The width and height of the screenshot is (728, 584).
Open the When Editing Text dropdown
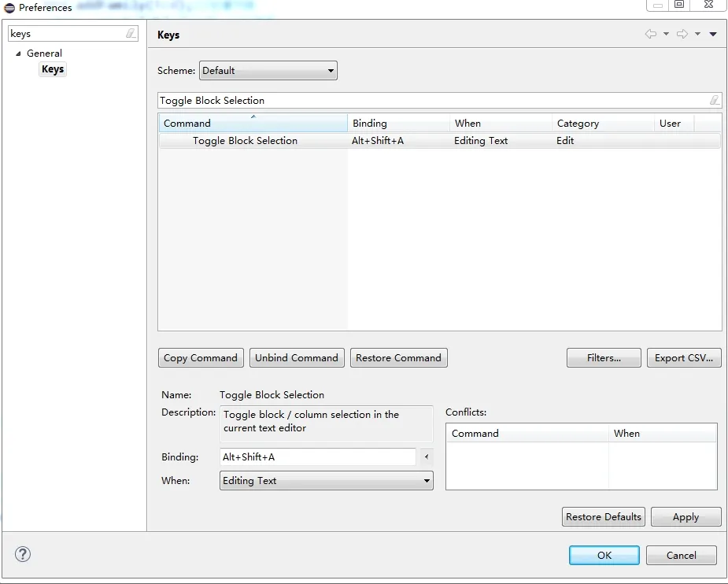pos(326,480)
